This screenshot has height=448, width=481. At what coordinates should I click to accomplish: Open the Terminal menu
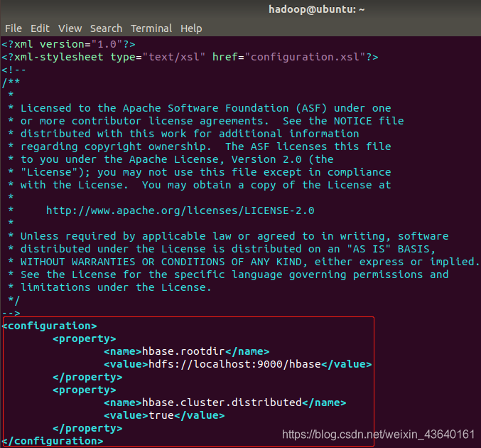(x=151, y=28)
